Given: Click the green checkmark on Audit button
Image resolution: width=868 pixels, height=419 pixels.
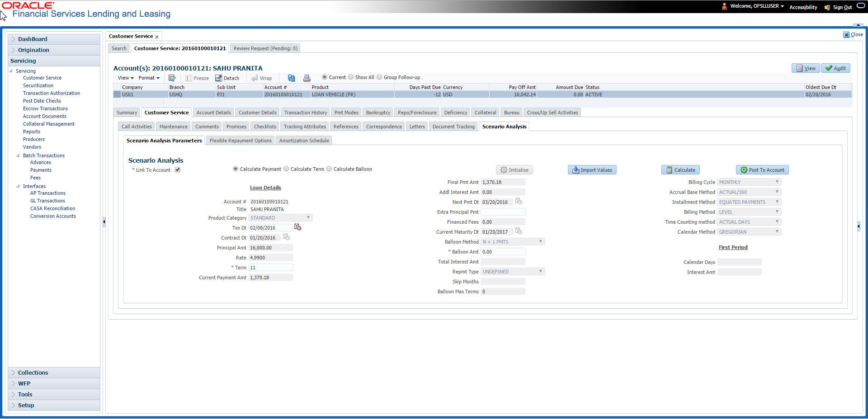Looking at the screenshot, I should coord(829,68).
